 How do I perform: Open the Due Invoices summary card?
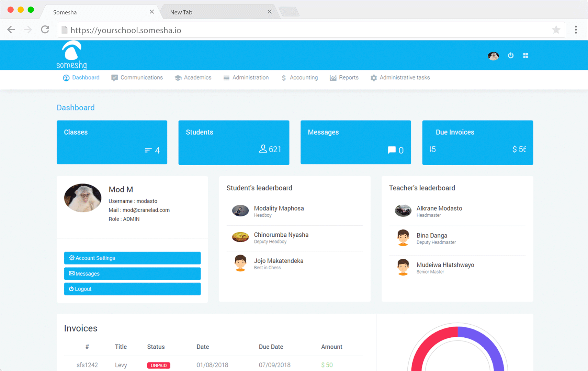478,142
